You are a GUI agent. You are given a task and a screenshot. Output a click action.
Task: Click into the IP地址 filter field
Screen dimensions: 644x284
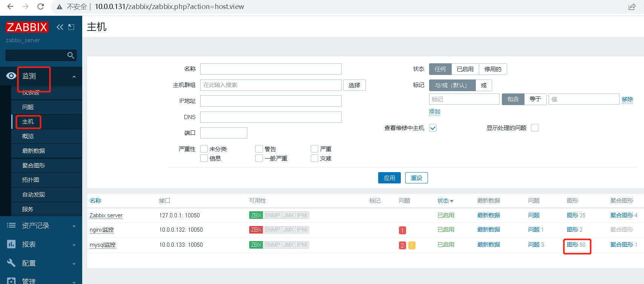271,101
